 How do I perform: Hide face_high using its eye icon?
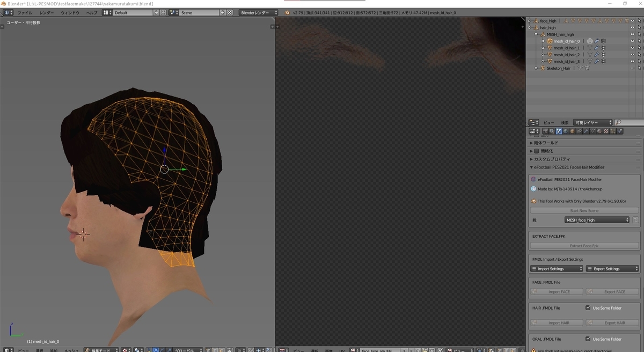(x=632, y=21)
